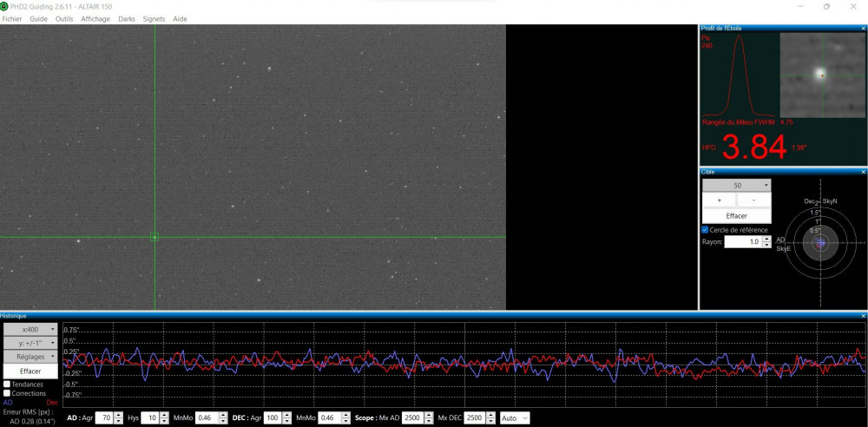This screenshot has width=868, height=427.
Task: Increase Rayon with the up arrow
Action: tap(766, 240)
